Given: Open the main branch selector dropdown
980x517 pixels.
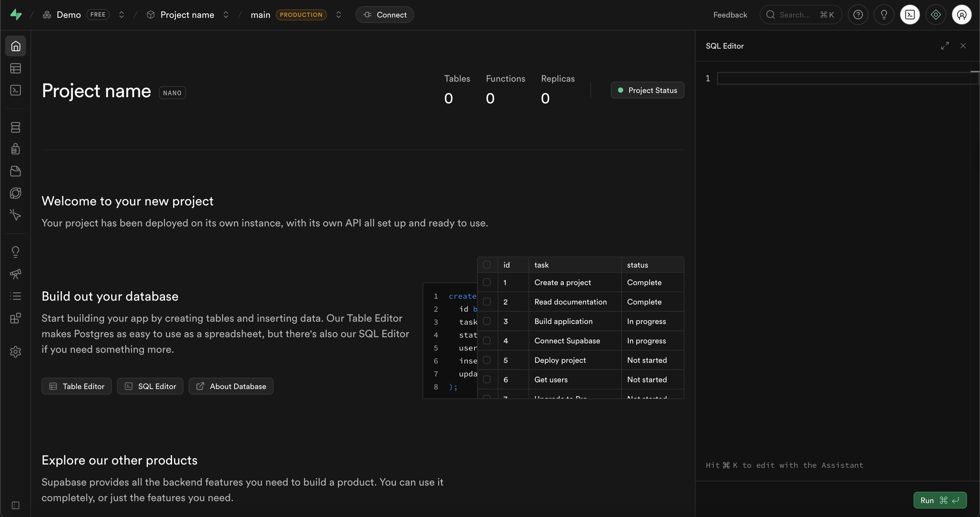Looking at the screenshot, I should 339,15.
